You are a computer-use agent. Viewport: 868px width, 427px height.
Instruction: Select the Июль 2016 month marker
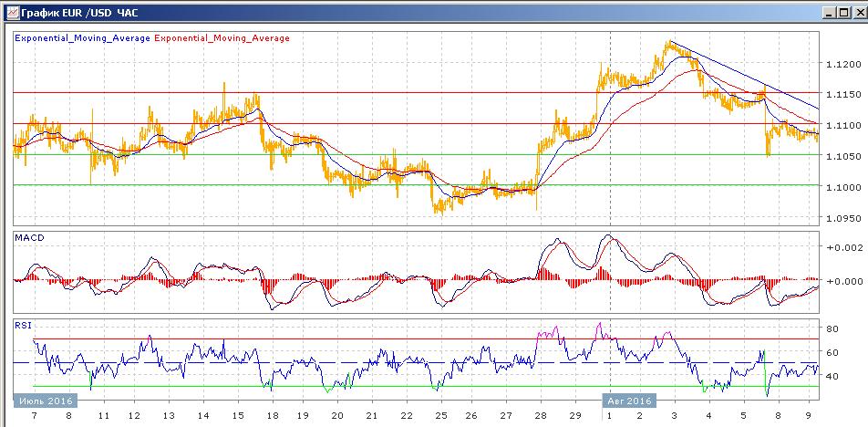pos(46,401)
